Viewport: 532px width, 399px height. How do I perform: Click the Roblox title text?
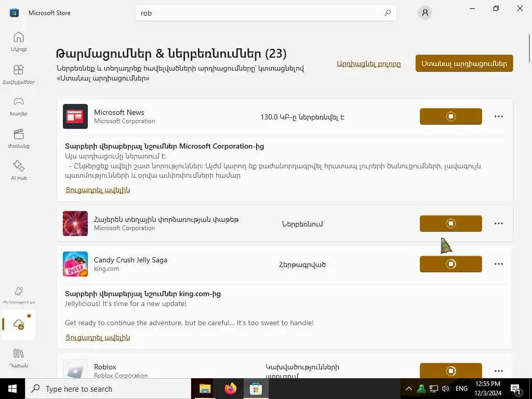(105, 367)
